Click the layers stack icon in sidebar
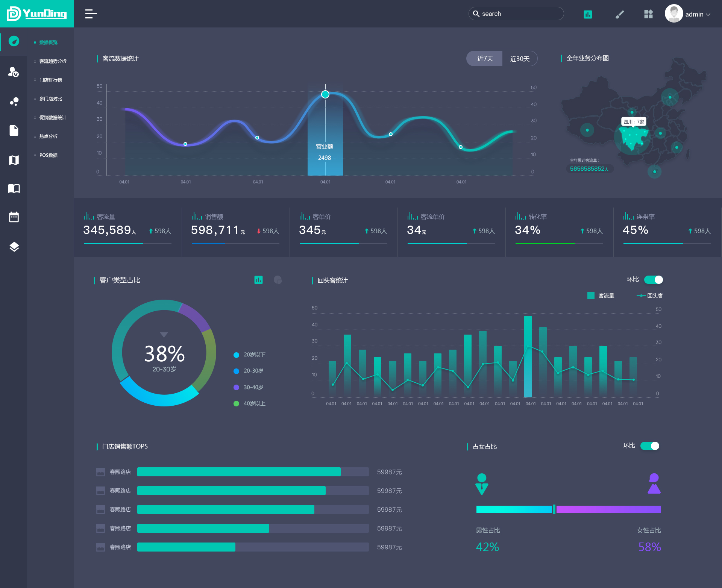The width and height of the screenshot is (722, 588). pos(14,247)
